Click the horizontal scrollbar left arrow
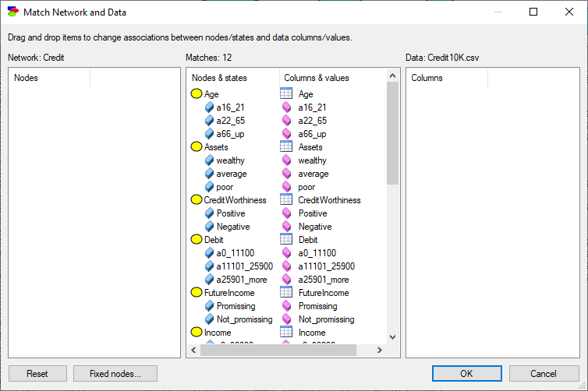The height and width of the screenshot is (391, 588). pyautogui.click(x=193, y=350)
